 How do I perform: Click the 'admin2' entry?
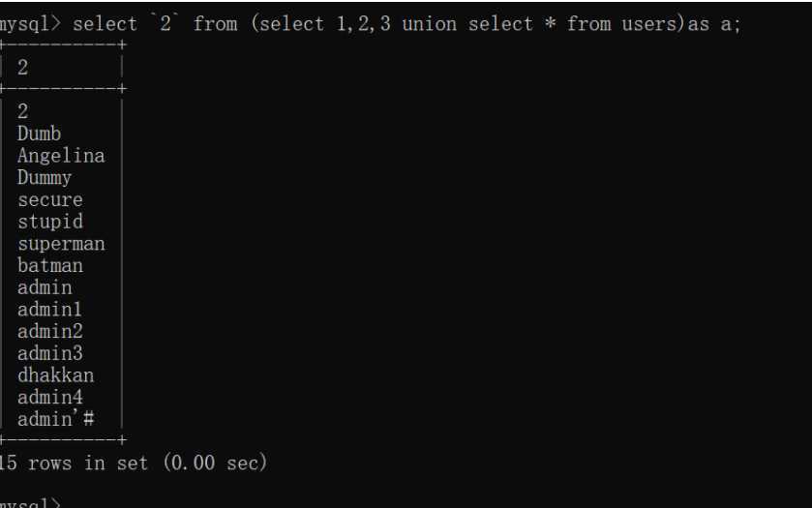pos(50,332)
